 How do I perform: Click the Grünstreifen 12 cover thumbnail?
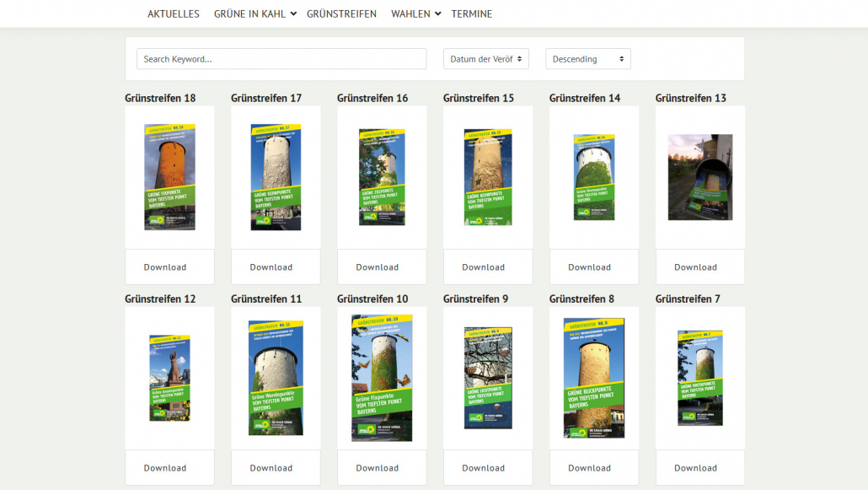click(x=169, y=378)
